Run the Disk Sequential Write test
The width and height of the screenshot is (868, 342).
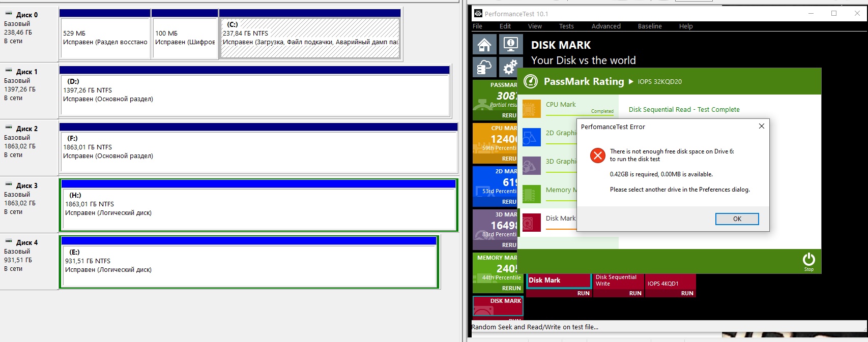pyautogui.click(x=635, y=293)
